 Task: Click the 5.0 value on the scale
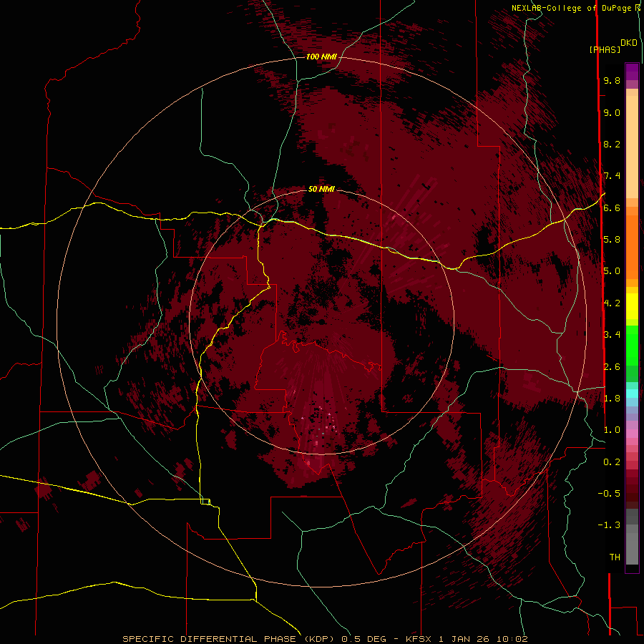click(x=612, y=271)
